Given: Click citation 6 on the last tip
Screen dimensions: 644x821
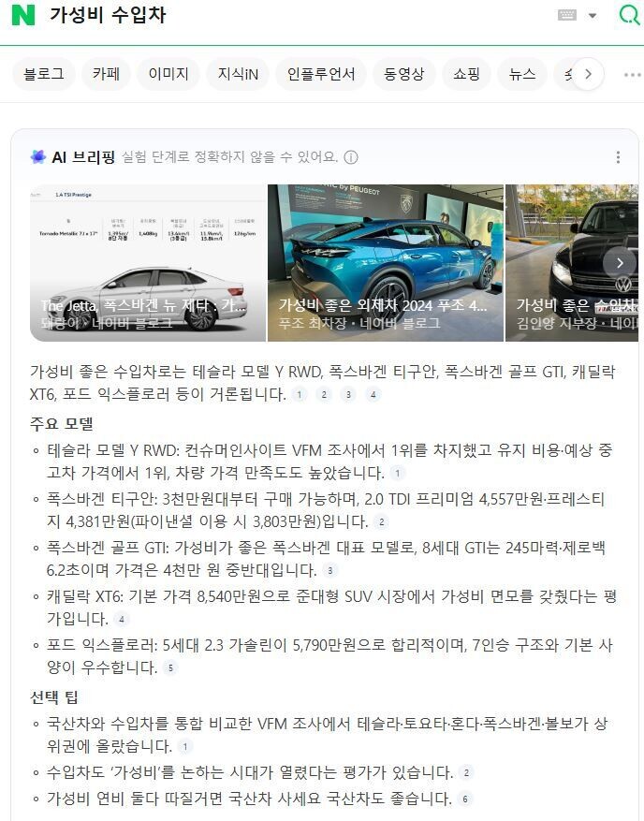Looking at the screenshot, I should coord(464,799).
